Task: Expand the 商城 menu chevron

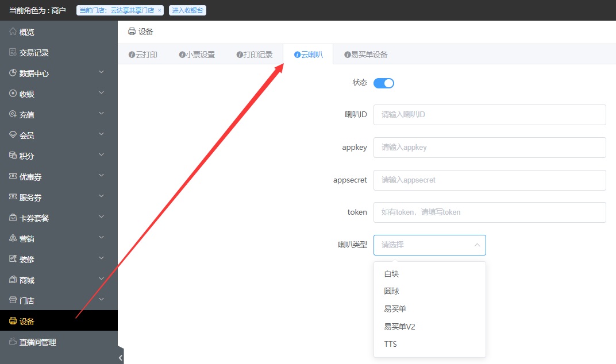Action: pyautogui.click(x=101, y=278)
